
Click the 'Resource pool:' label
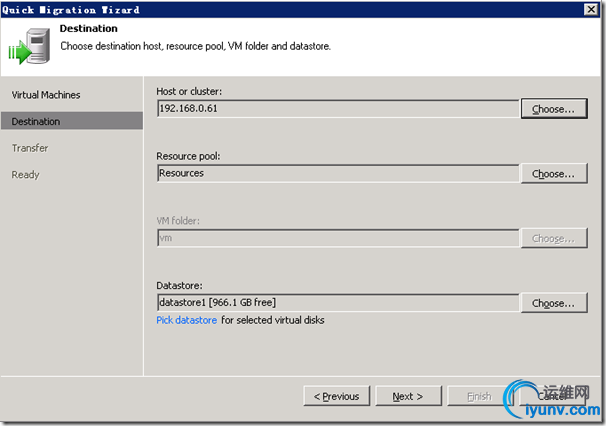coord(188,156)
